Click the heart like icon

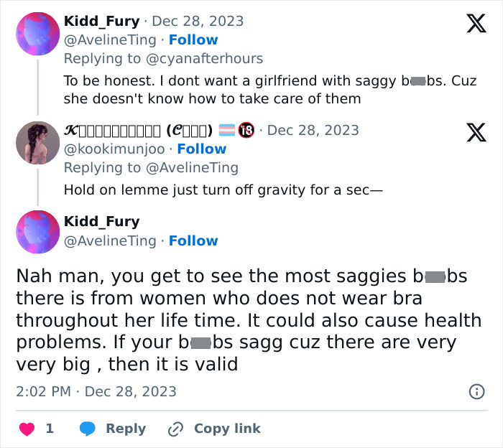click(27, 429)
